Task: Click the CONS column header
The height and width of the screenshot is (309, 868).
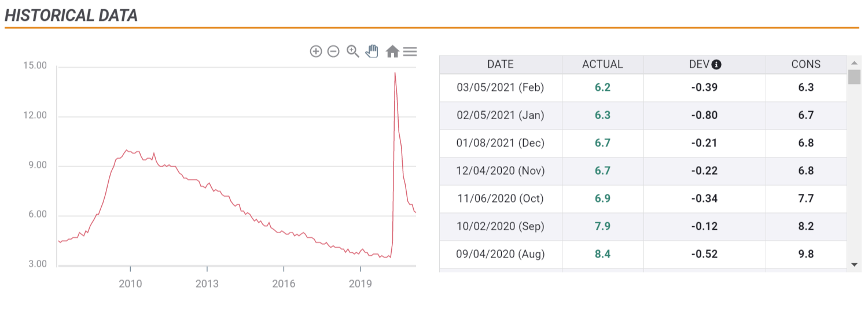Action: [806, 64]
